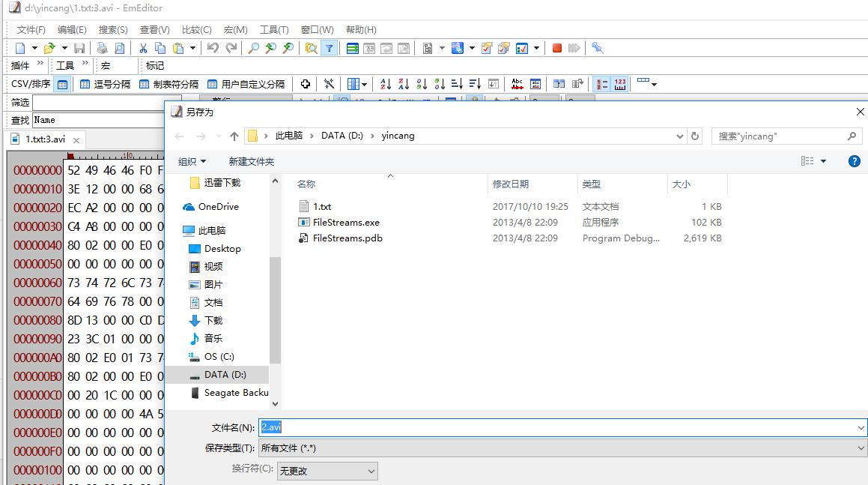Click the numeric descending sort icon
The image size is (868, 485).
tap(440, 83)
